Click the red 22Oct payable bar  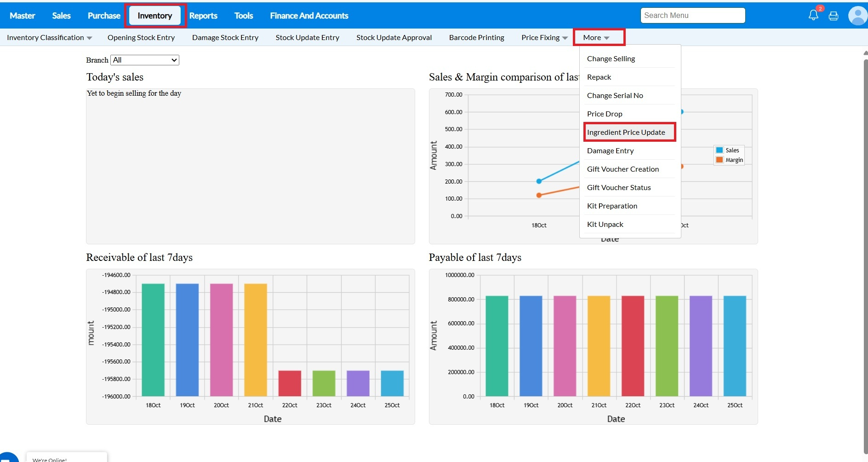tap(633, 346)
